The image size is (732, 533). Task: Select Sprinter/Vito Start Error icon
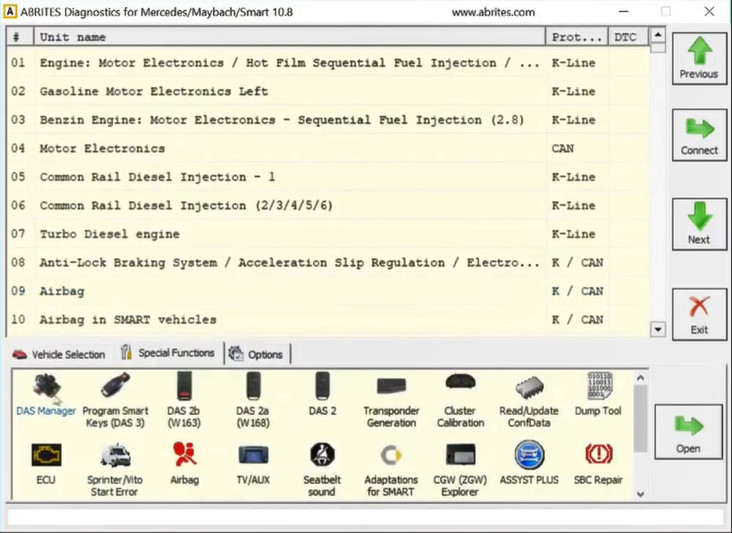[x=114, y=470]
